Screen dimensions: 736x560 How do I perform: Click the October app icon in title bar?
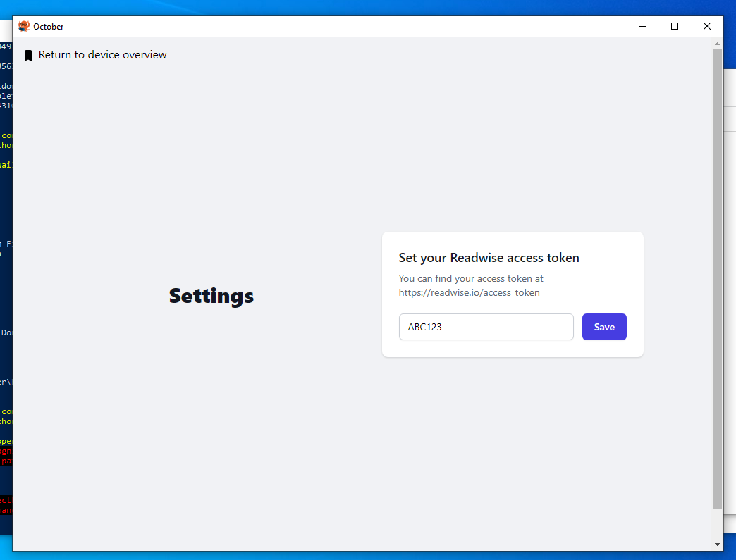point(24,26)
